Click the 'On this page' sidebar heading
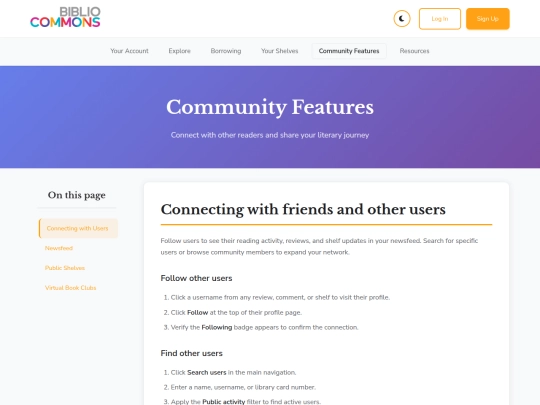This screenshot has height=405, width=540. click(x=77, y=195)
